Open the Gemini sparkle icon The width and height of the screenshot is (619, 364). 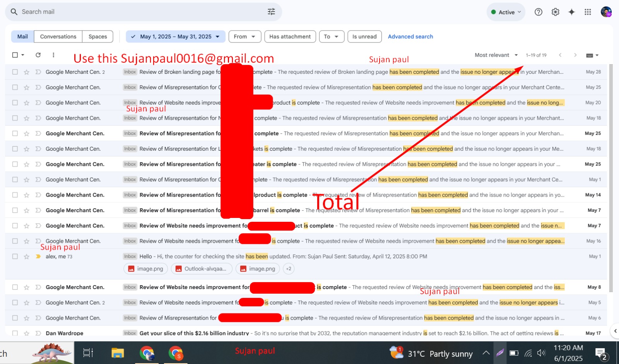(x=571, y=12)
